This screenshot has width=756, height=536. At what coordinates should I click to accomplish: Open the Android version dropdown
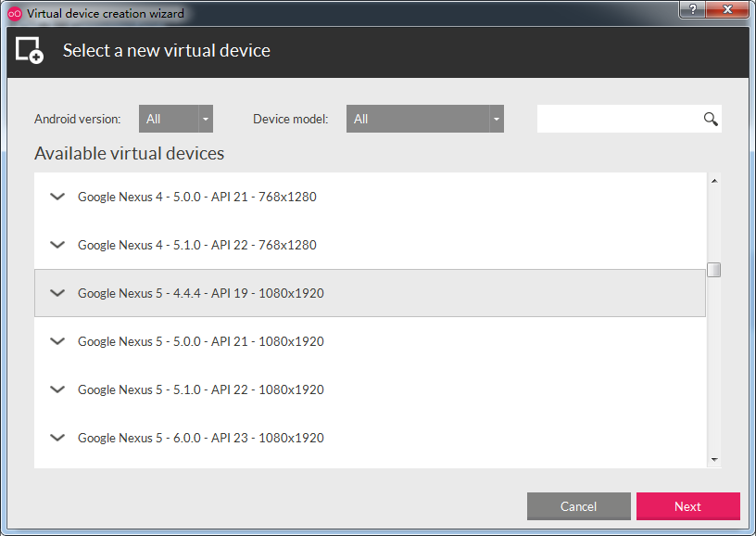176,119
